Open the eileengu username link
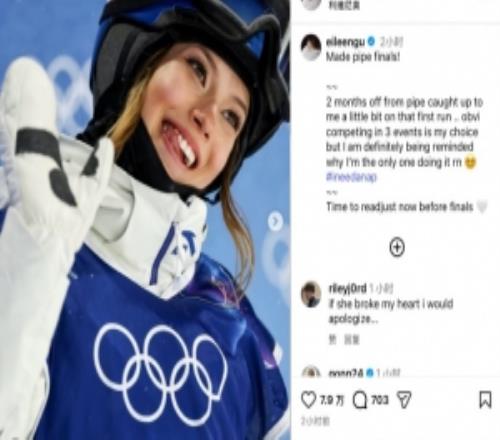Screen dimensions: 500x440 (x=345, y=42)
